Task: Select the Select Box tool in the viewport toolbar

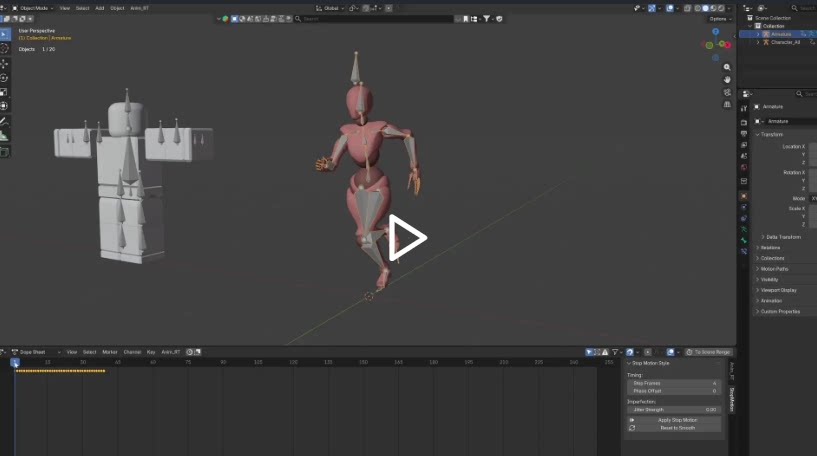Action: click(4, 34)
